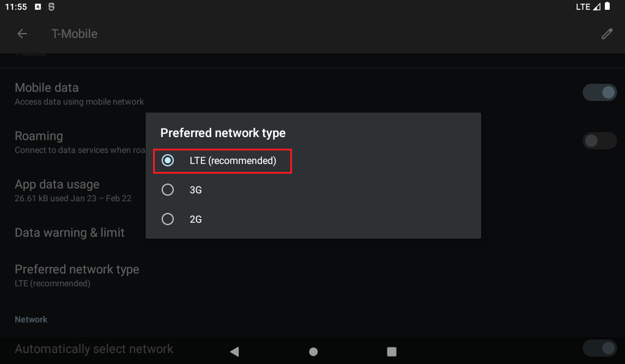The width and height of the screenshot is (625, 364).
Task: Open Data warning & limit settings
Action: coord(70,232)
